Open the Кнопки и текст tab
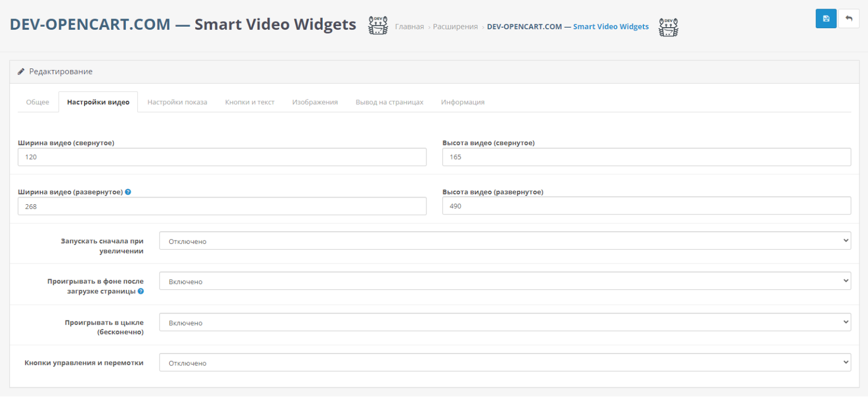Screen dimensions: 868x397 pyautogui.click(x=250, y=102)
